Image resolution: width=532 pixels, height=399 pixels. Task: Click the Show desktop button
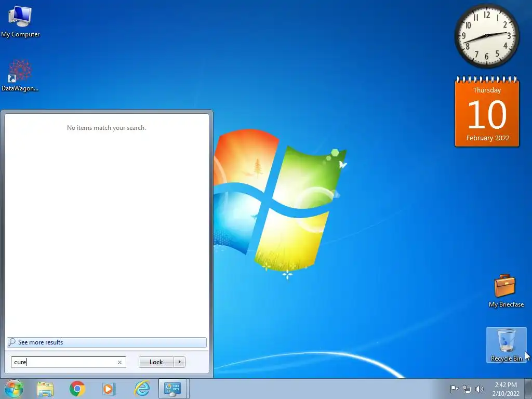528,389
